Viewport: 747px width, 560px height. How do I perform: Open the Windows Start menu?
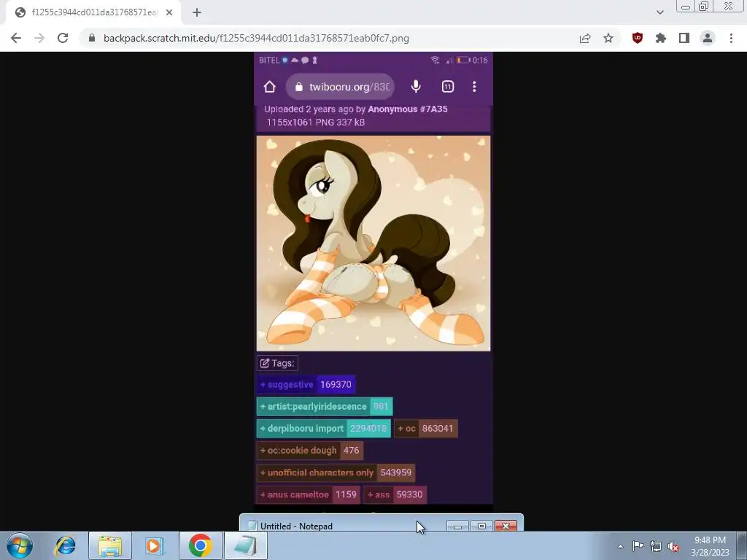(20, 545)
